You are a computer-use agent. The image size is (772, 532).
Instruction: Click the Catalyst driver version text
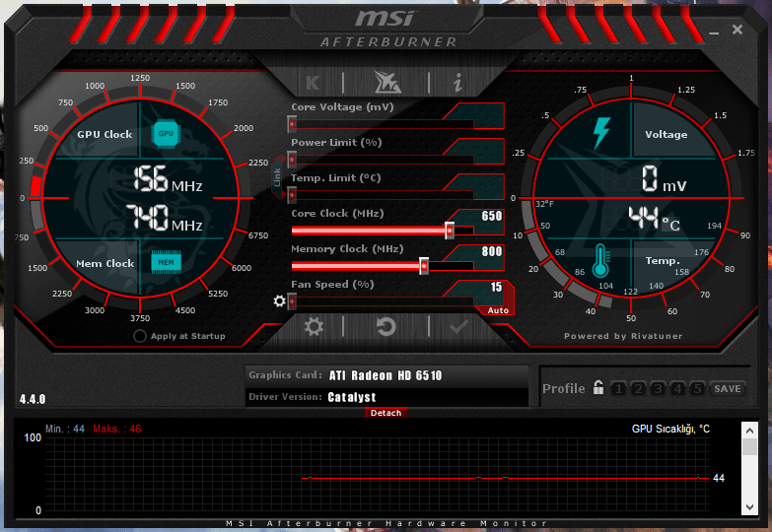click(352, 397)
